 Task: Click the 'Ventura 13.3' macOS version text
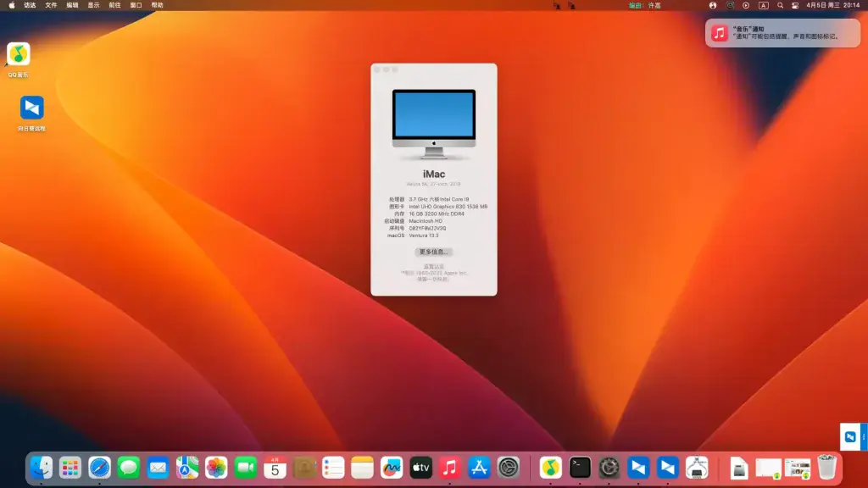424,236
